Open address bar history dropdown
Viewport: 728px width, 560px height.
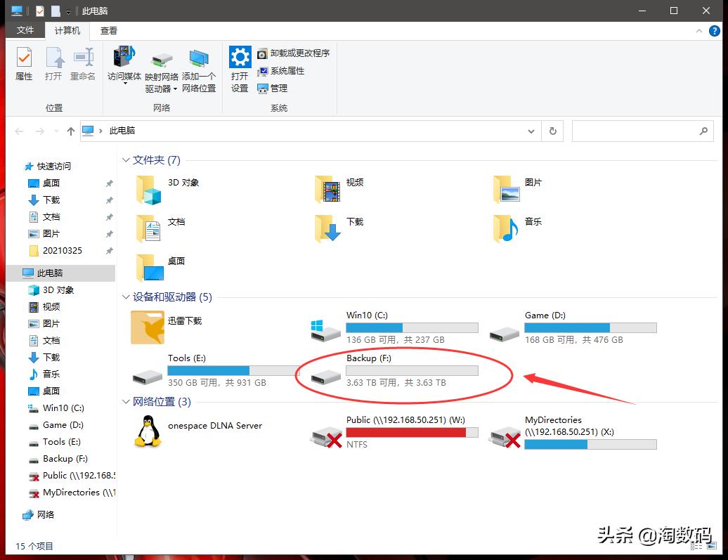pyautogui.click(x=531, y=131)
